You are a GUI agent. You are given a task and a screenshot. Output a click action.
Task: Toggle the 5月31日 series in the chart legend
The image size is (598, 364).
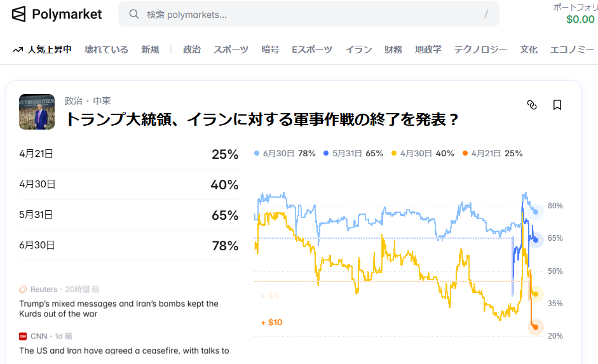coord(353,154)
